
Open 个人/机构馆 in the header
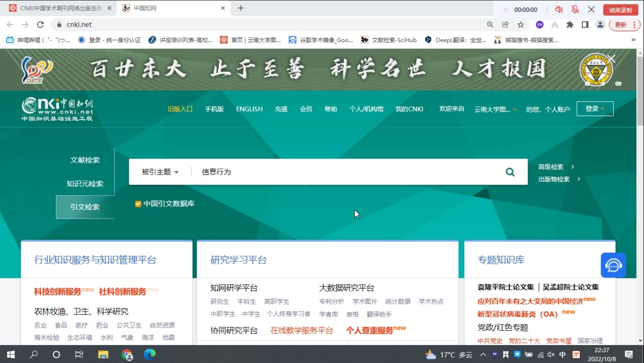366,109
